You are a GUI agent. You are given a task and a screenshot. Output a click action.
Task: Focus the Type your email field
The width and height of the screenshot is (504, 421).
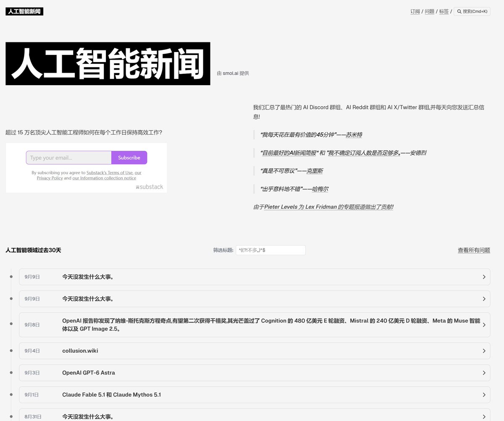pyautogui.click(x=68, y=158)
